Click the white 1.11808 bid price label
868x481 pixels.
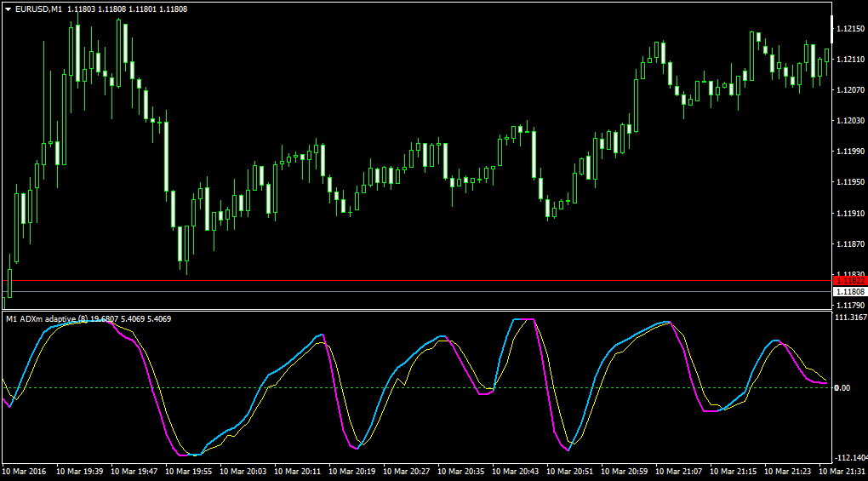(850, 292)
